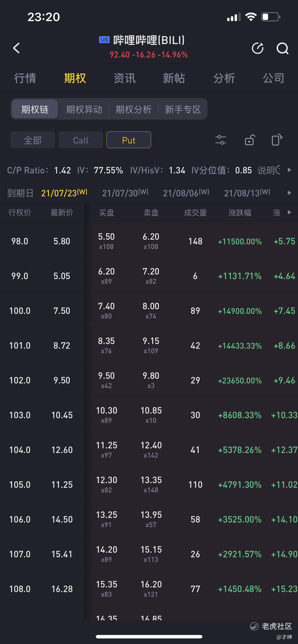The width and height of the screenshot is (298, 644).
Task: Tap 说明 explanation link
Action: [269, 170]
